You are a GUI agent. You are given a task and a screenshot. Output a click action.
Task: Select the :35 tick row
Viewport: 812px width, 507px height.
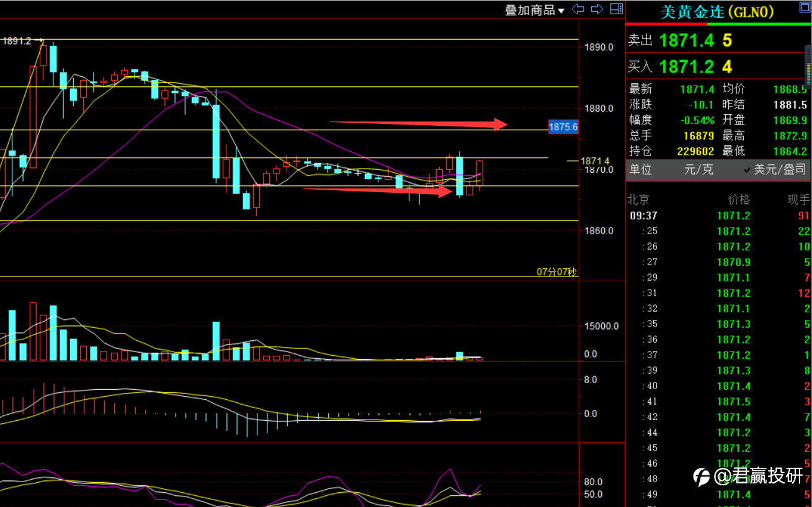[x=718, y=324]
